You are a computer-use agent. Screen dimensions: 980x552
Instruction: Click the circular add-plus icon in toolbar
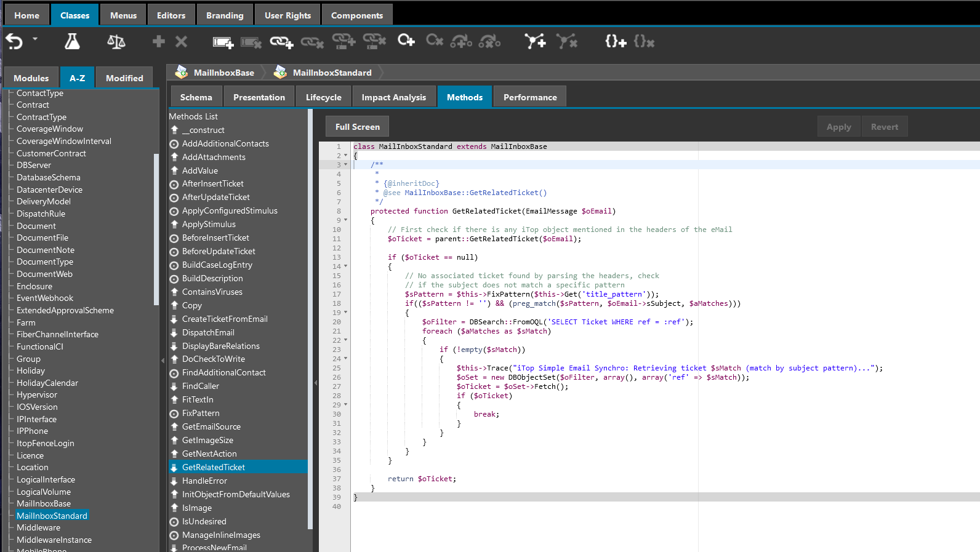(x=406, y=41)
